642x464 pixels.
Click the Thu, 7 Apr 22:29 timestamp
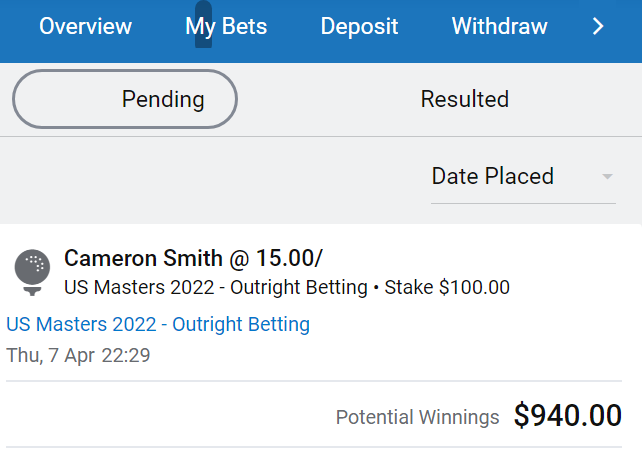point(78,355)
